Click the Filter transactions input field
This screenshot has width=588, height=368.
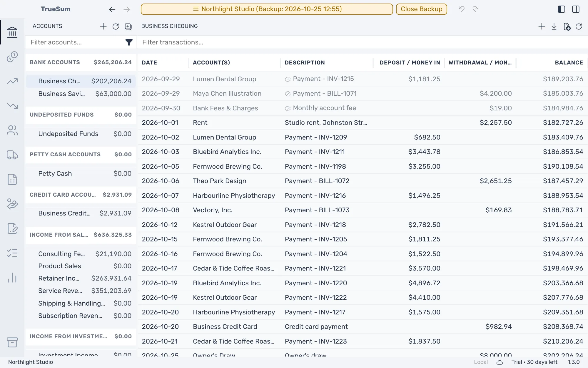tap(363, 42)
